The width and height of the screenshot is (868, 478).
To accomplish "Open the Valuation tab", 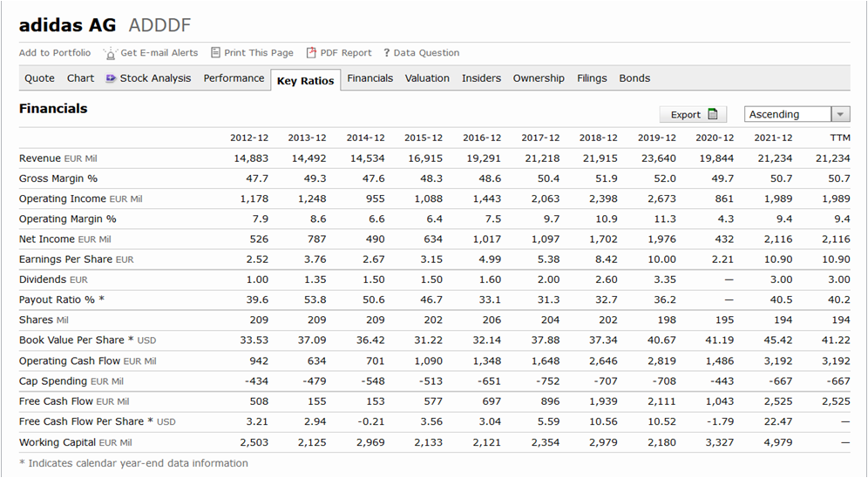I will click(427, 78).
